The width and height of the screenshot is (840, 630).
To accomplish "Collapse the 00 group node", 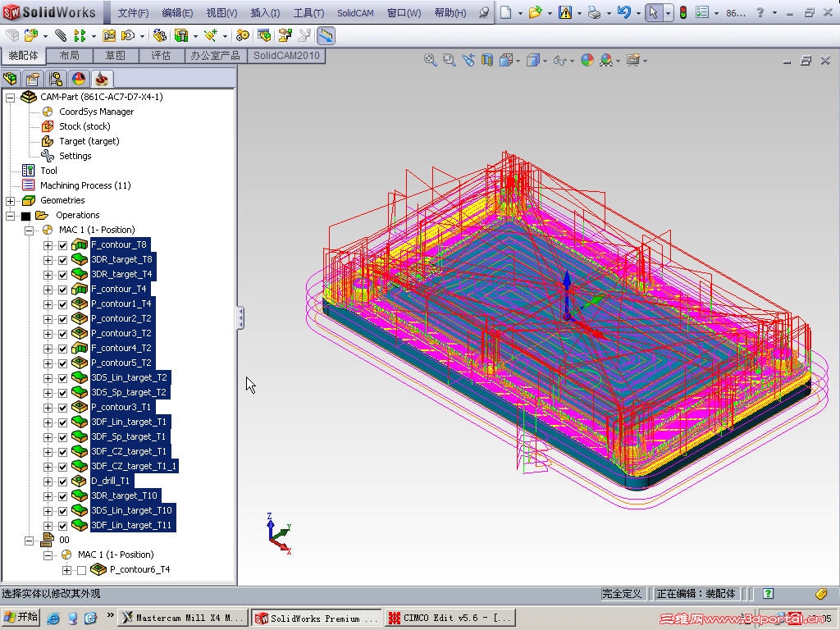I will (29, 541).
